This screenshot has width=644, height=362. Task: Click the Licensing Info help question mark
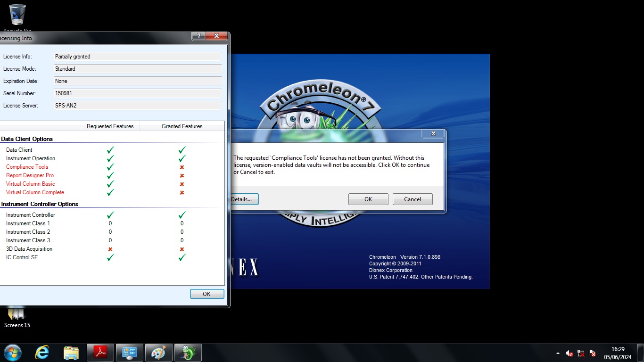198,36
